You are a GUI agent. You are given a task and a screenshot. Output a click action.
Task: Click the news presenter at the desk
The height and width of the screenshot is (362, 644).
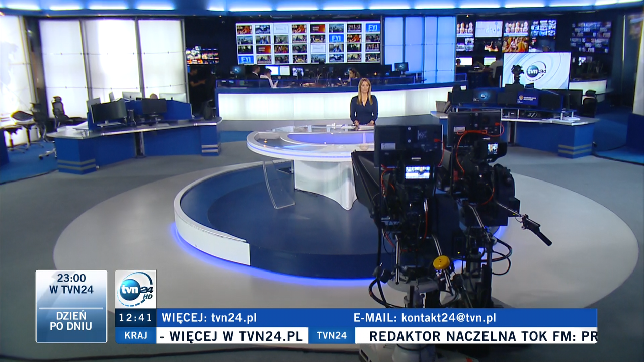tap(364, 102)
